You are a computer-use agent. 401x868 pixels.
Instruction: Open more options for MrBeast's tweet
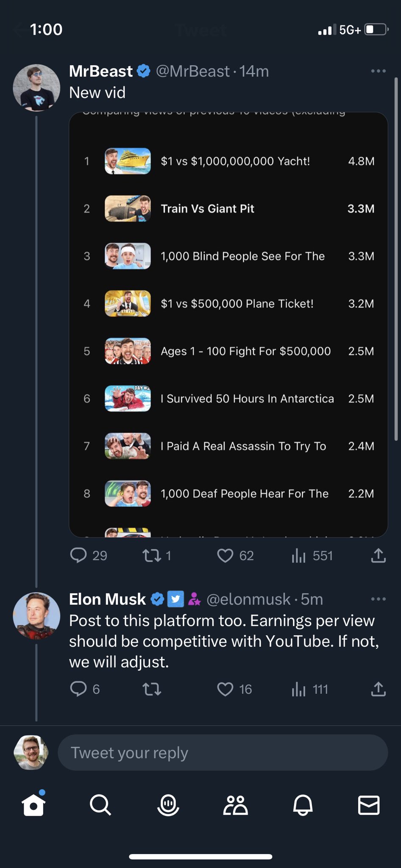tap(378, 71)
